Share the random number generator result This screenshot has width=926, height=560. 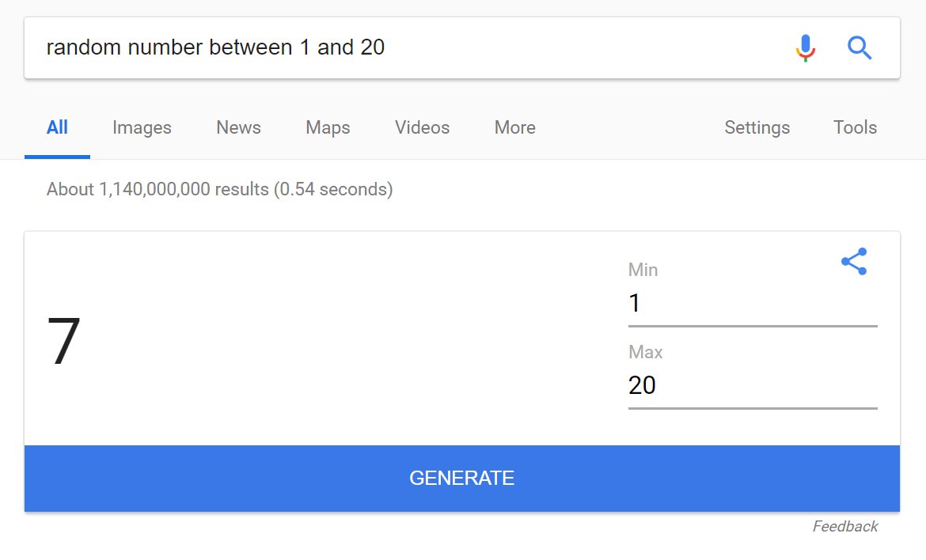[x=853, y=262]
